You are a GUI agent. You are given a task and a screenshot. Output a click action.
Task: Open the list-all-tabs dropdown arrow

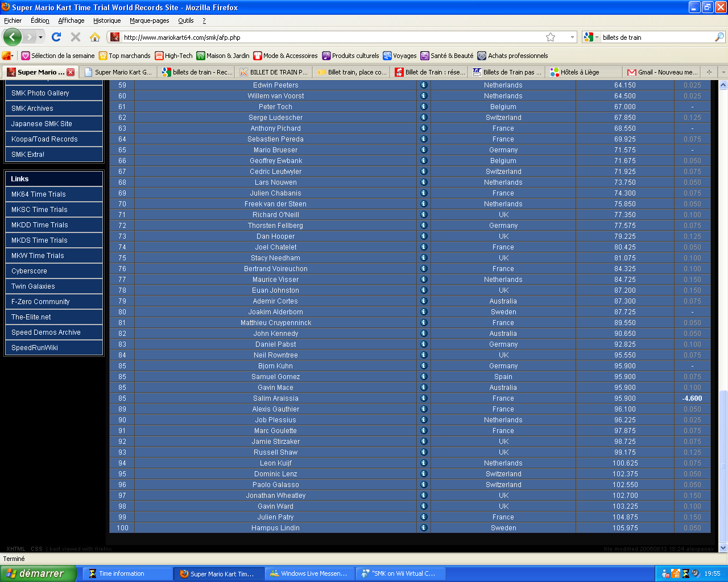723,72
